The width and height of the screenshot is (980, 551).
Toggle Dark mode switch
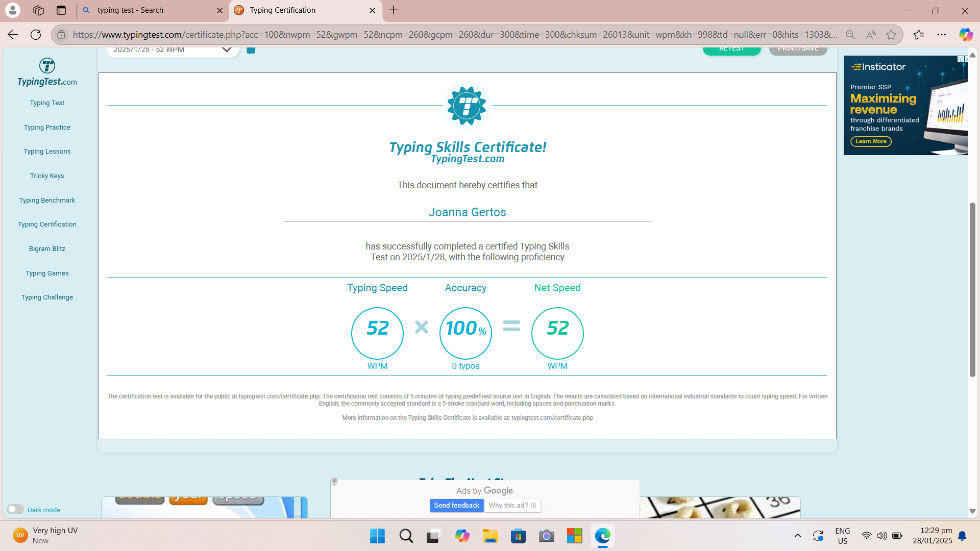click(x=15, y=509)
